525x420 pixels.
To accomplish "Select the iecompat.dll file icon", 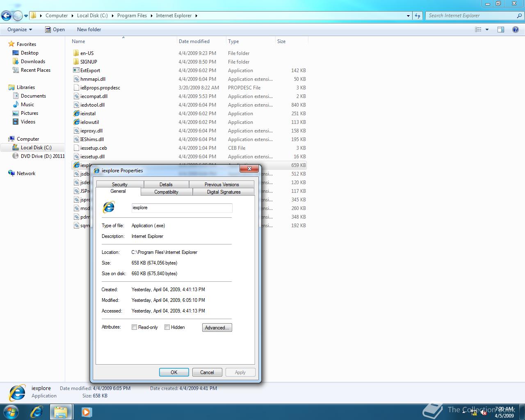I will point(76,96).
